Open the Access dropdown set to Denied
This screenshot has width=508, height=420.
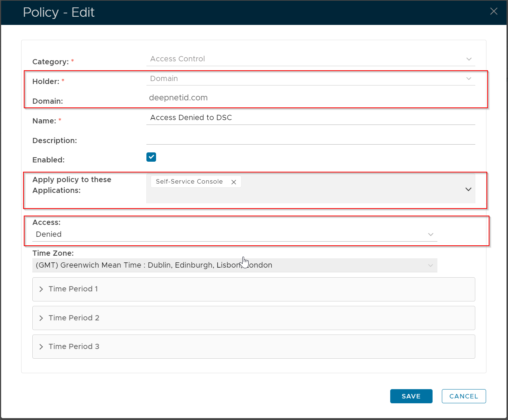click(x=234, y=235)
